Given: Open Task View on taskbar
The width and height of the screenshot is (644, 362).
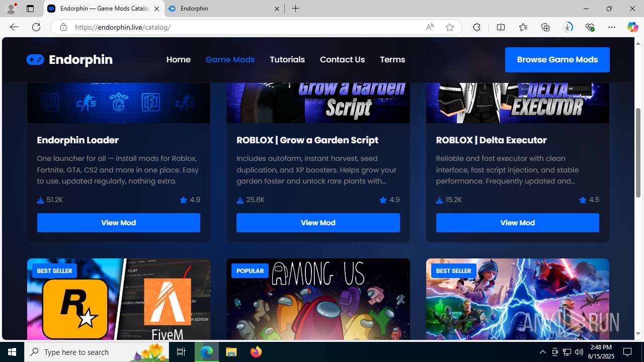Looking at the screenshot, I should (x=181, y=352).
